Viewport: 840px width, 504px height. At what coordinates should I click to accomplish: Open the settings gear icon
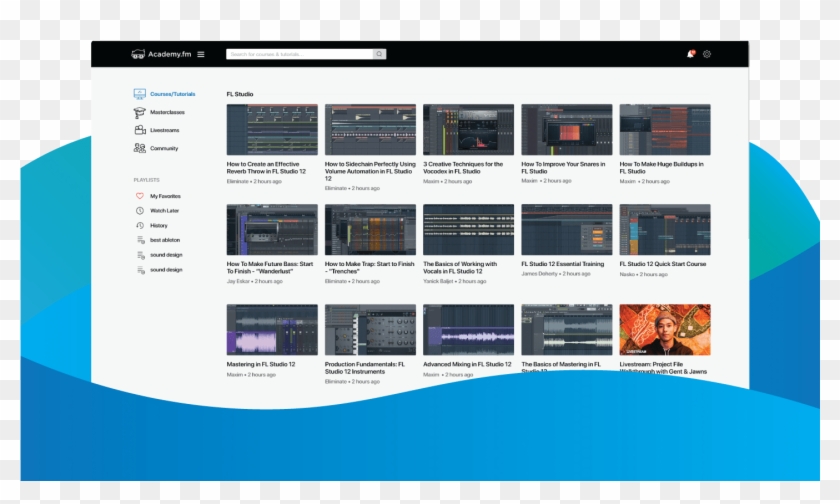coord(707,54)
